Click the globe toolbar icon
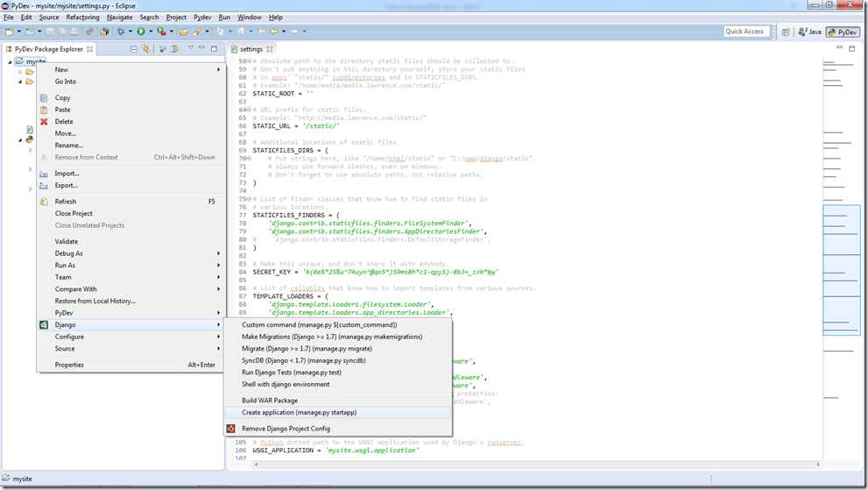 pyautogui.click(x=103, y=32)
